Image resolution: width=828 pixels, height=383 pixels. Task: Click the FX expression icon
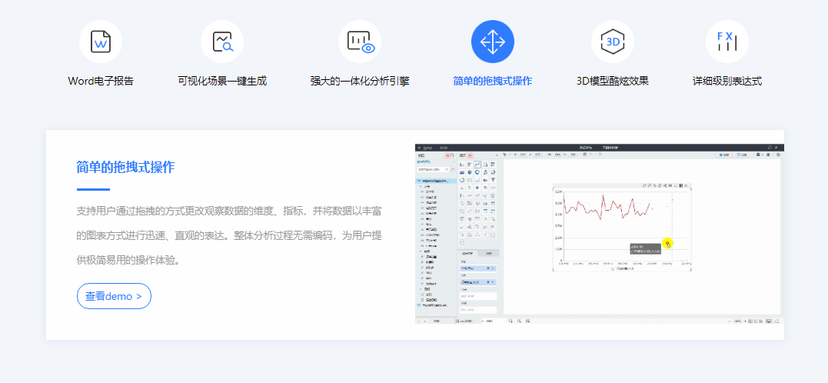tap(727, 42)
